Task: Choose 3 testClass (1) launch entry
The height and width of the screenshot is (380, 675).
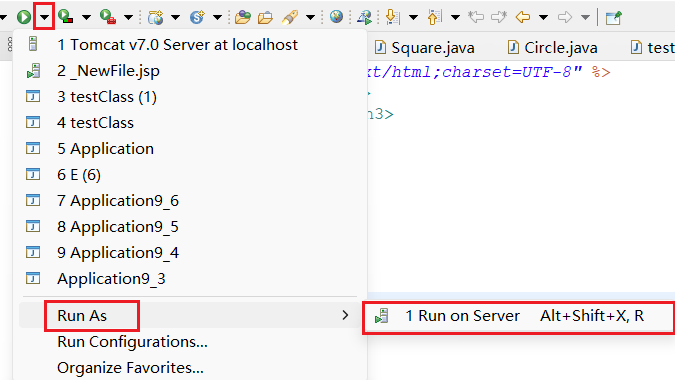Action: [x=190, y=96]
